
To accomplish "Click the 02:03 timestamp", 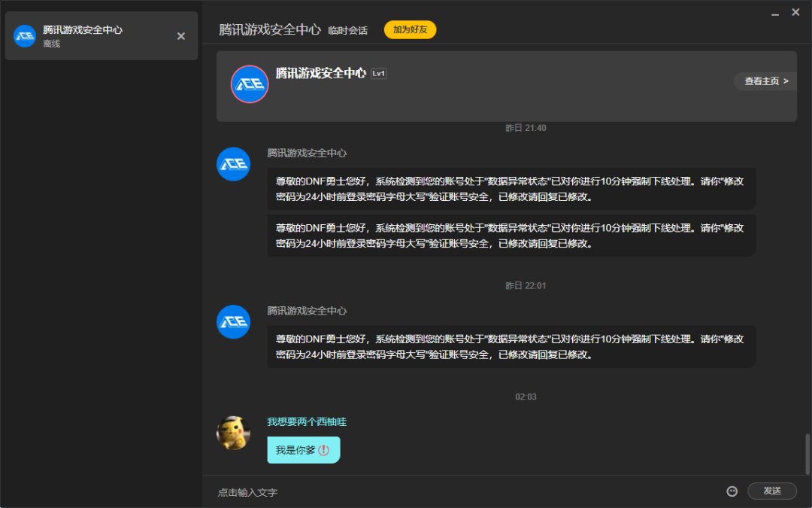I will coord(526,397).
